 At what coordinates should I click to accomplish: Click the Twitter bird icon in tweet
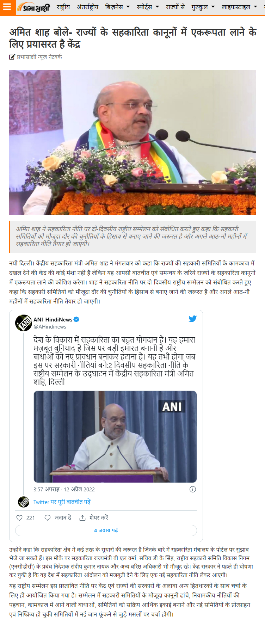click(192, 319)
